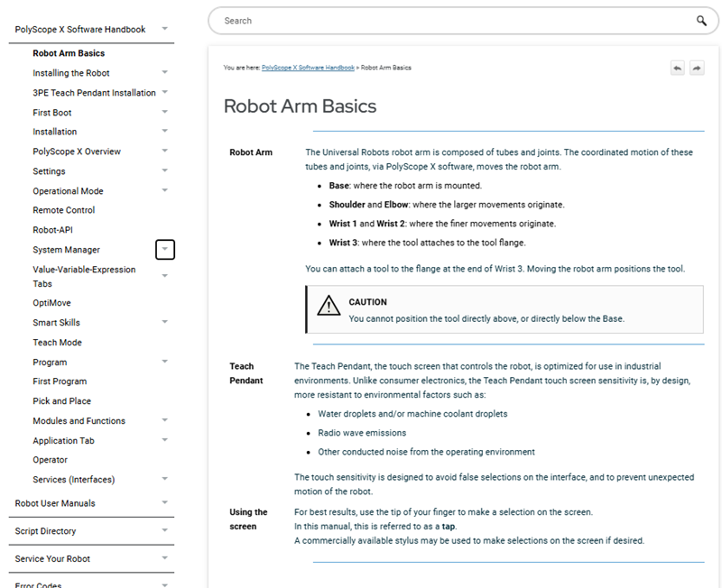Expand the Services (Interfaces) arrow

(164, 479)
